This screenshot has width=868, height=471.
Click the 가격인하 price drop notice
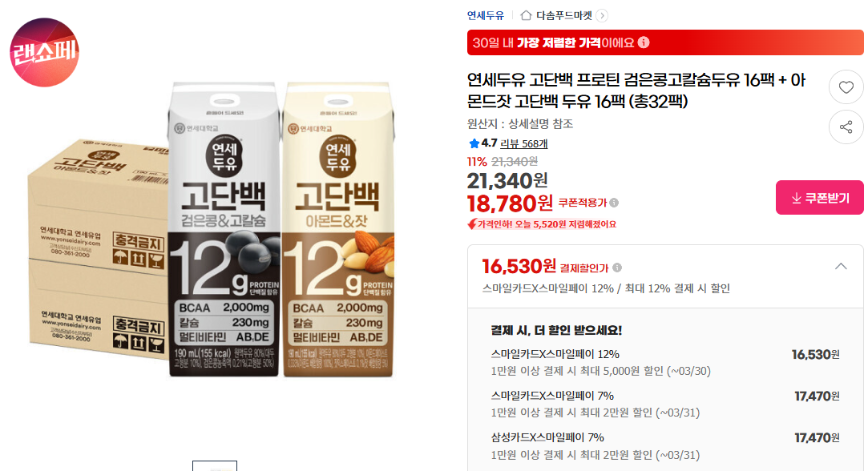[542, 224]
